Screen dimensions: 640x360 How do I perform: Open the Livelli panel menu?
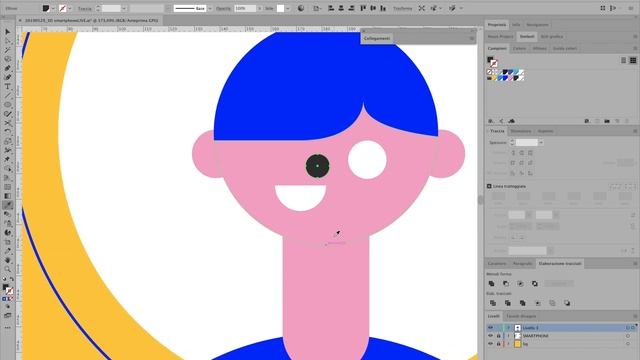pyautogui.click(x=635, y=316)
